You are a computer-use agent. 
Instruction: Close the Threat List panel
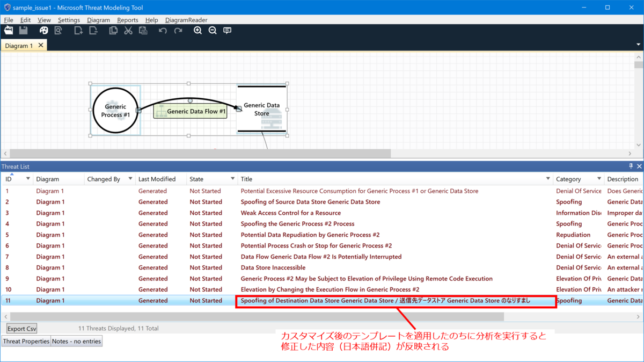pyautogui.click(x=639, y=166)
